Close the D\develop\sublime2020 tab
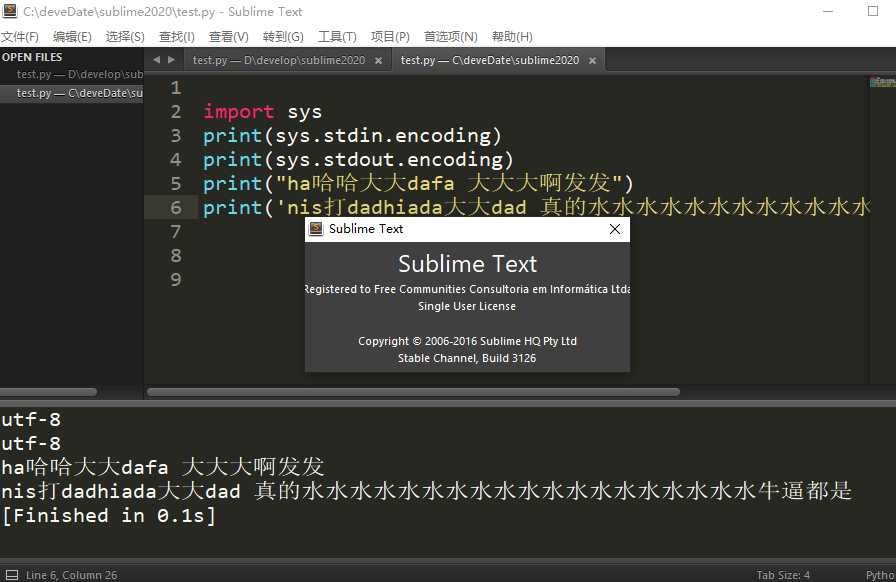Image resolution: width=896 pixels, height=582 pixels. click(x=378, y=61)
